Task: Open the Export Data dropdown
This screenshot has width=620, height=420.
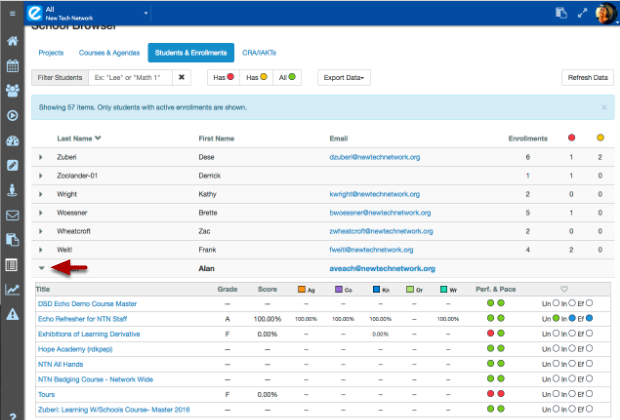Action: [x=344, y=78]
